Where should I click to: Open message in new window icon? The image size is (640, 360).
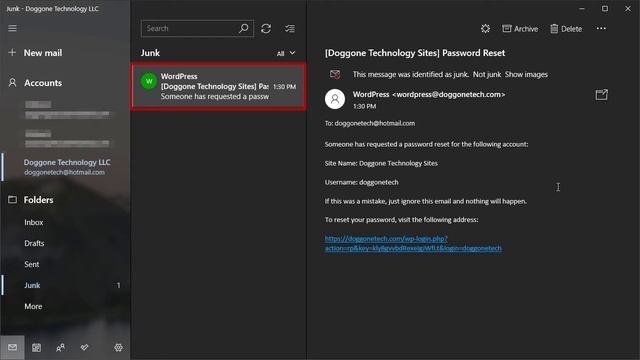[x=602, y=95]
